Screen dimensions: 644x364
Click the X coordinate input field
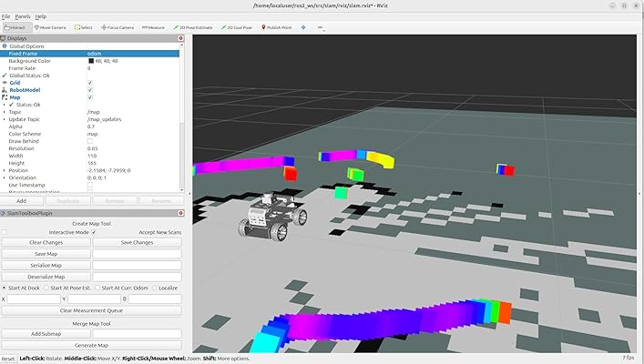pos(33,298)
